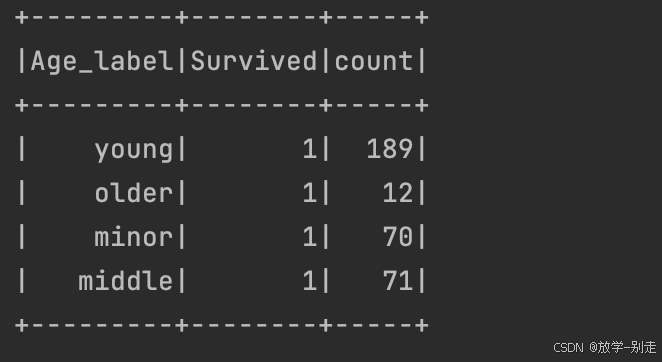This screenshot has width=662, height=362.
Task: Click Survived value in older row
Action: 309,193
